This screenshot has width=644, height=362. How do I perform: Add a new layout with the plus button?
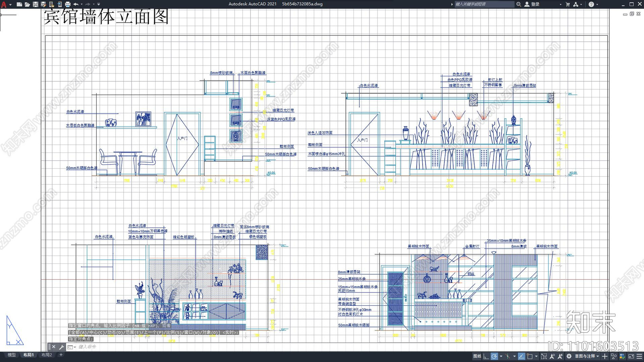61,355
